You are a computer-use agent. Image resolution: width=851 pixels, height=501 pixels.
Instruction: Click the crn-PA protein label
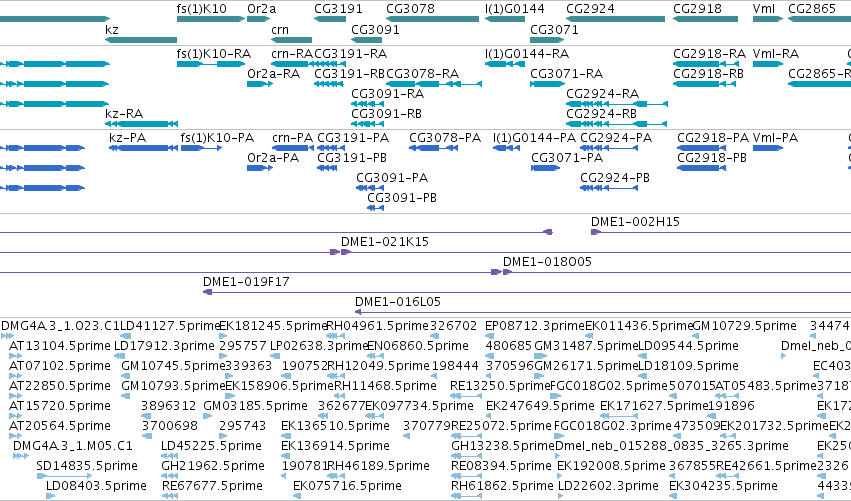(x=293, y=138)
